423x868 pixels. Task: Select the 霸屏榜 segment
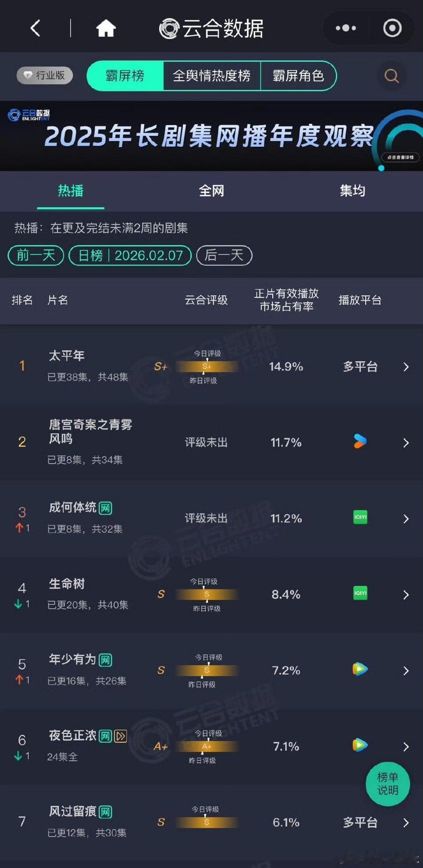(125, 76)
